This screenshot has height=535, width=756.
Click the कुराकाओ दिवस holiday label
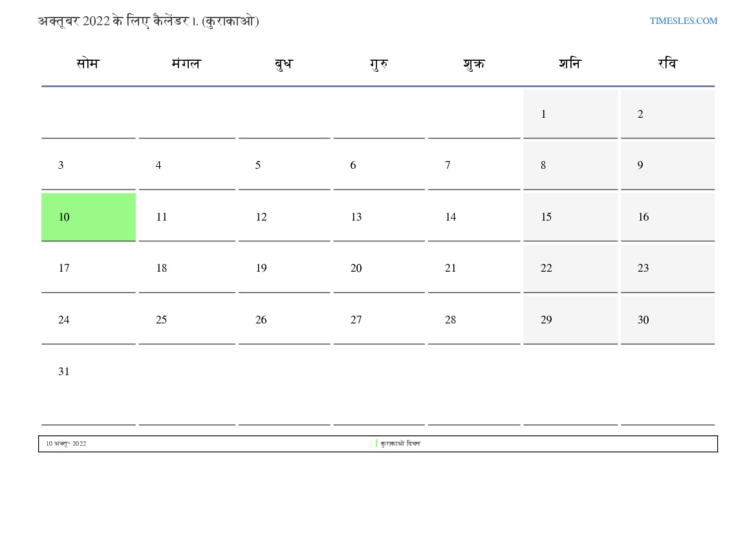point(400,443)
